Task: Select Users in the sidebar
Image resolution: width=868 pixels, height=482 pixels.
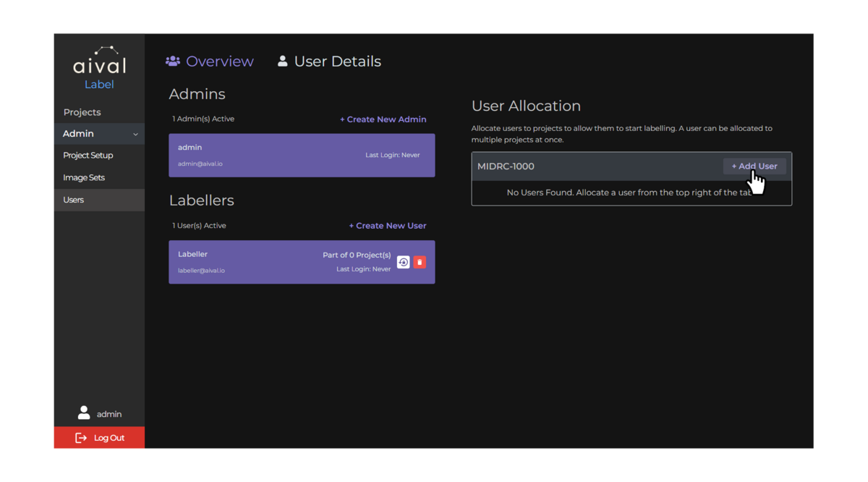Action: 73,200
